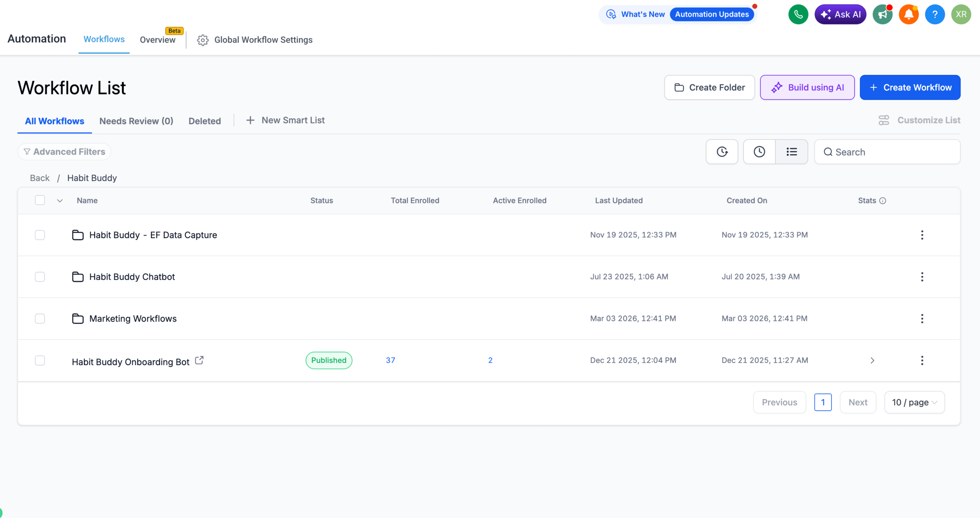Click the Global Workflow Settings gear icon

203,40
